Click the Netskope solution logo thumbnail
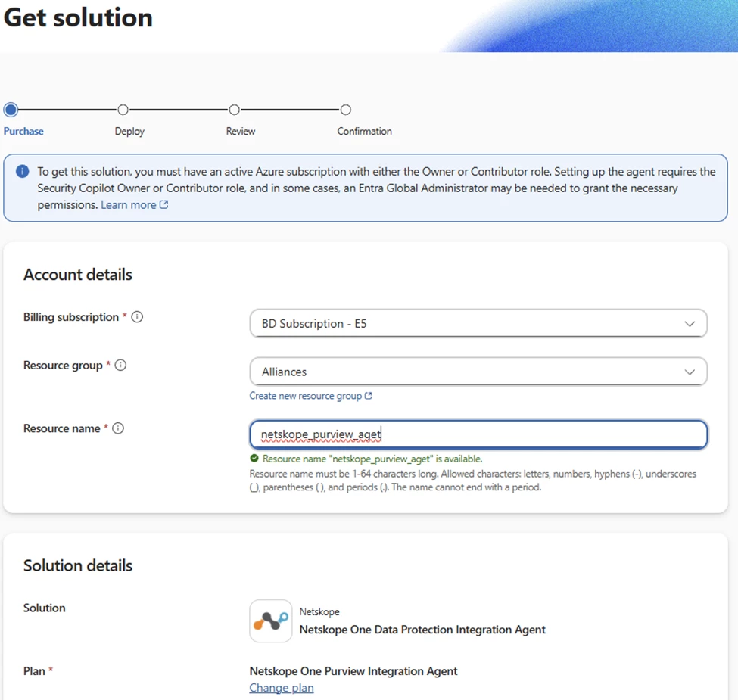 [271, 621]
